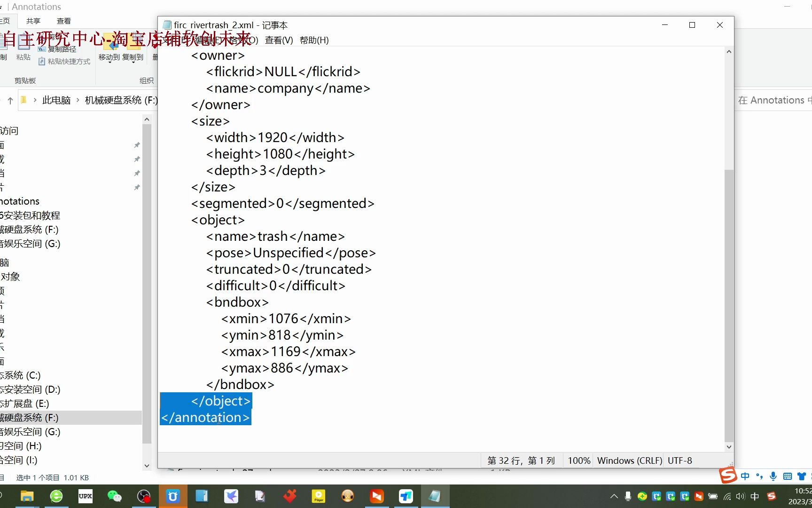Open the blue notebook app on taskbar
Image resolution: width=812 pixels, height=508 pixels.
point(202,496)
